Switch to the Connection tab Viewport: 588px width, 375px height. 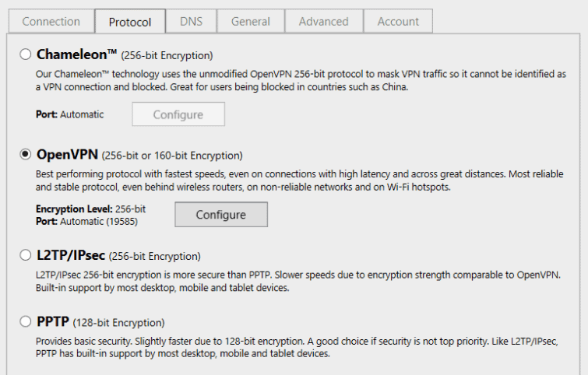click(x=51, y=22)
